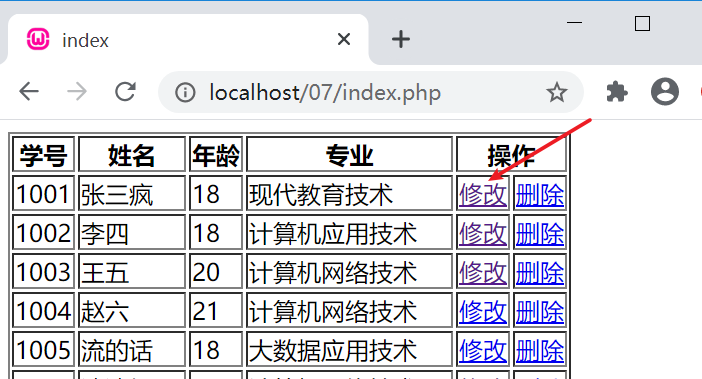Bookmark this page with the star icon
This screenshot has width=702, height=379.
[556, 92]
